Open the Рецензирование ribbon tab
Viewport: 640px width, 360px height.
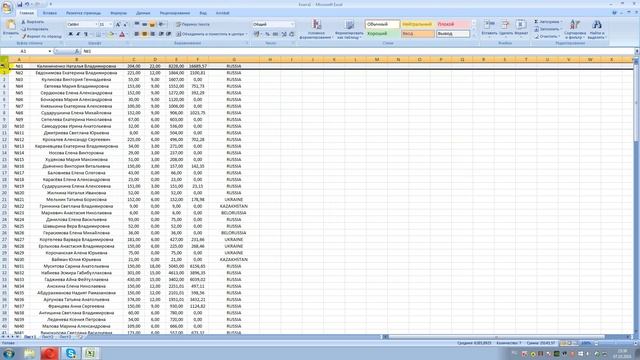pos(175,13)
